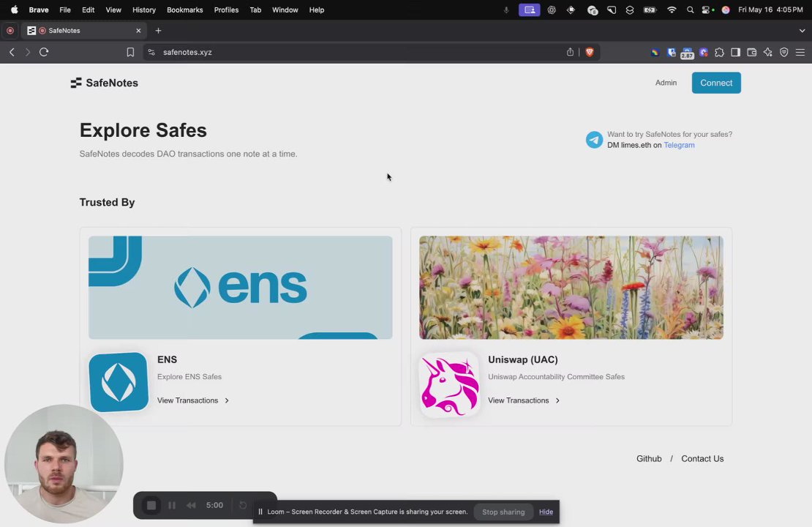
Task: Go forward with the browser forward arrow
Action: tap(28, 52)
